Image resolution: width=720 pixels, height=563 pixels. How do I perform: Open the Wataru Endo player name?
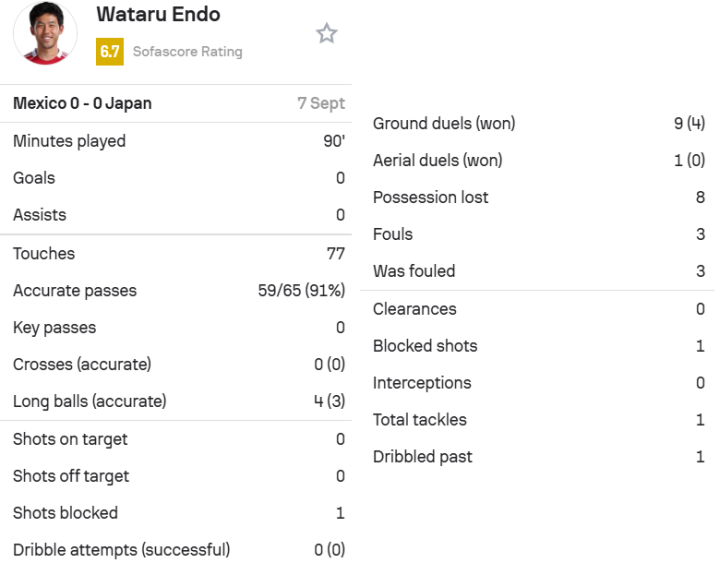[158, 15]
